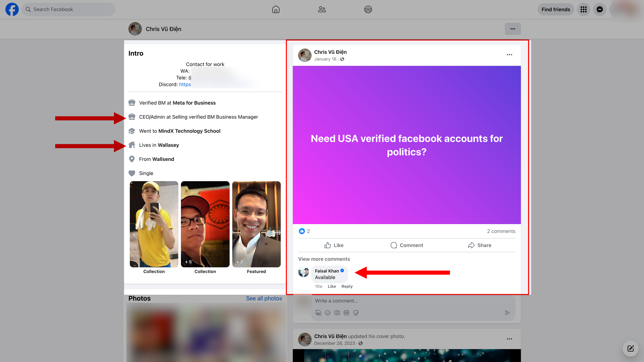The height and width of the screenshot is (362, 644).
Task: Open the Friends icon in top navigation
Action: [322, 9]
